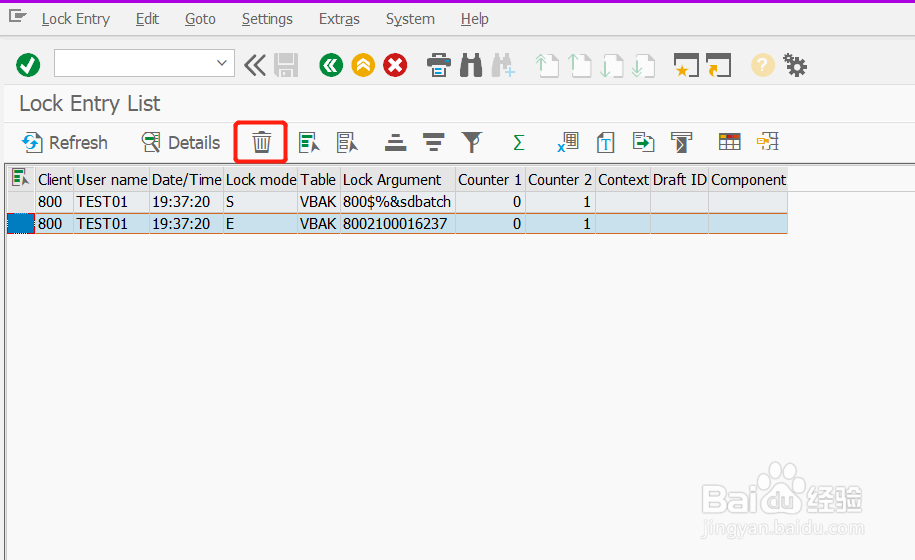This screenshot has height=560, width=915.
Task: Open the Help menu
Action: tap(474, 19)
